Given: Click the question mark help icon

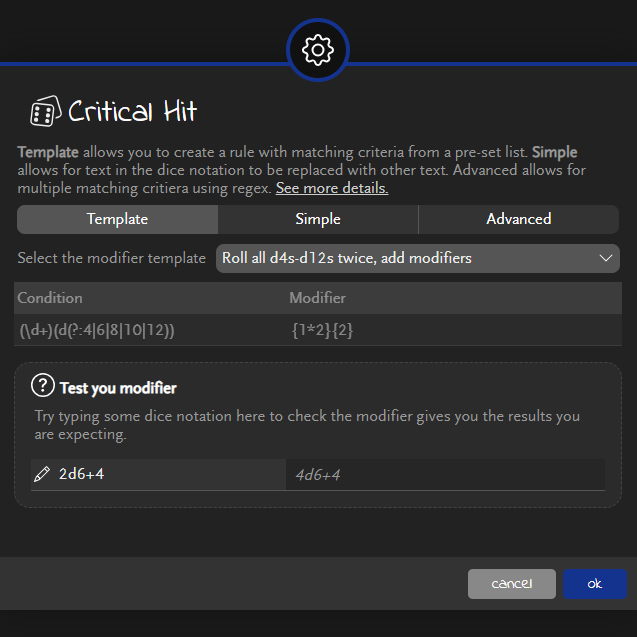Looking at the screenshot, I should point(43,386).
